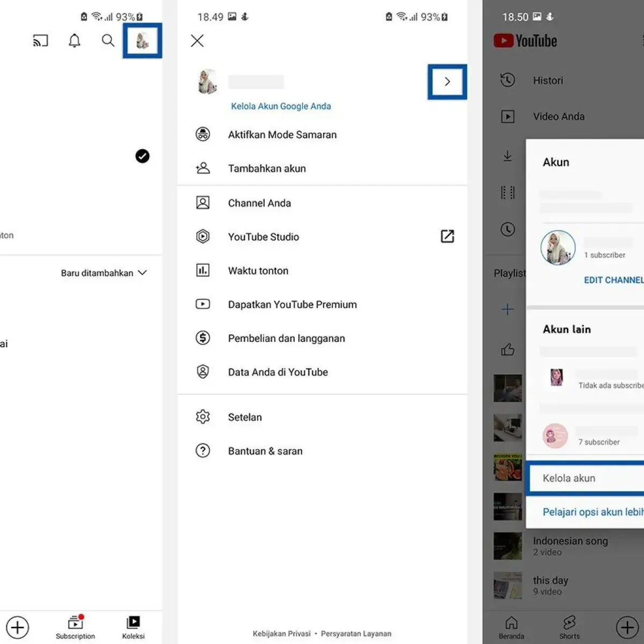Screen dimensions: 644x644
Task: Open Kelola Akun Google Anda link
Action: (281, 106)
